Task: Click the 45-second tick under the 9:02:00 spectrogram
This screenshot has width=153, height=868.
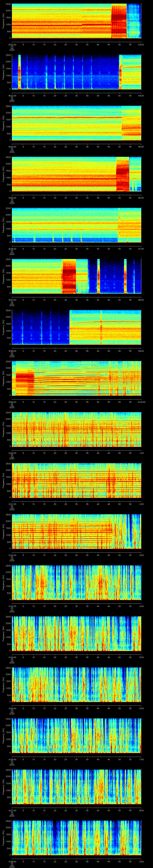Action: [109, 555]
